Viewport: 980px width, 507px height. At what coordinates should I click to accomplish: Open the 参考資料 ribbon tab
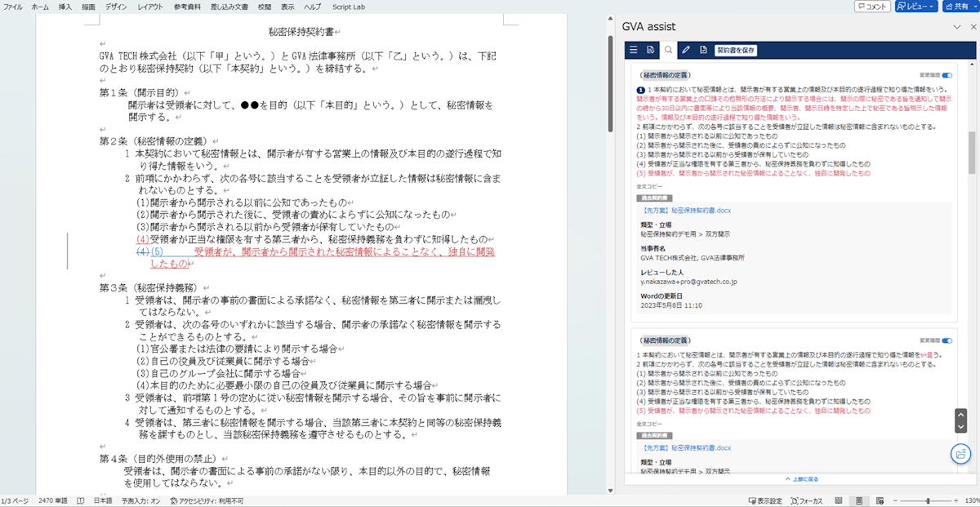click(185, 7)
